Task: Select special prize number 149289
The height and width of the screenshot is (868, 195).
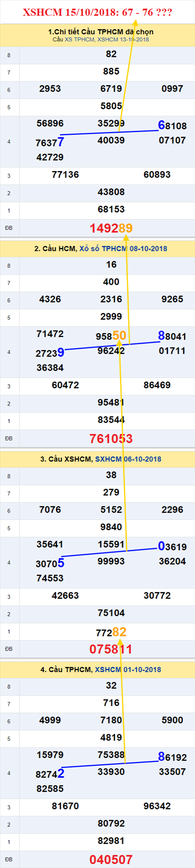Action: [111, 228]
